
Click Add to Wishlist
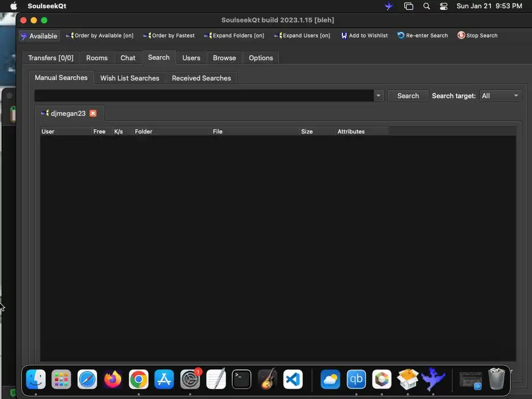pos(364,36)
